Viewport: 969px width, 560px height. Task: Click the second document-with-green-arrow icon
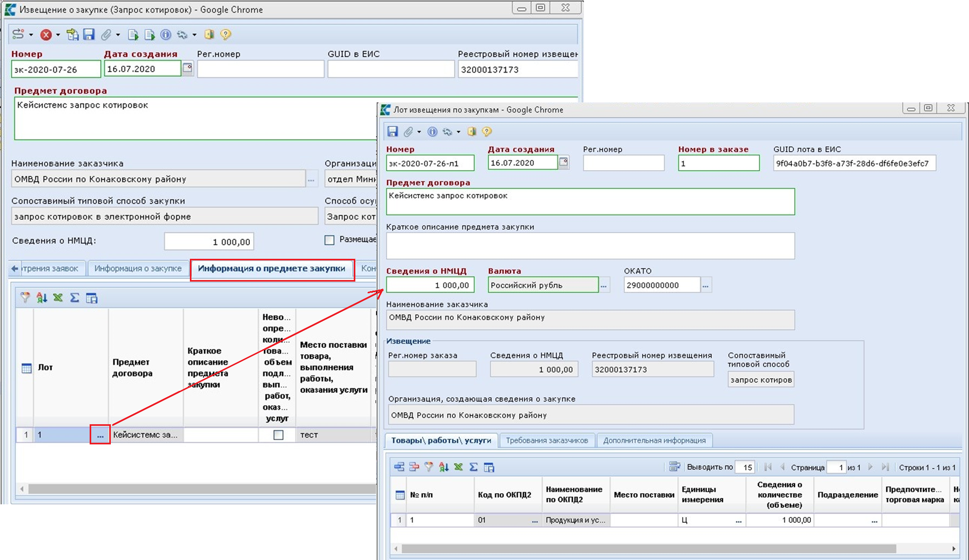150,34
